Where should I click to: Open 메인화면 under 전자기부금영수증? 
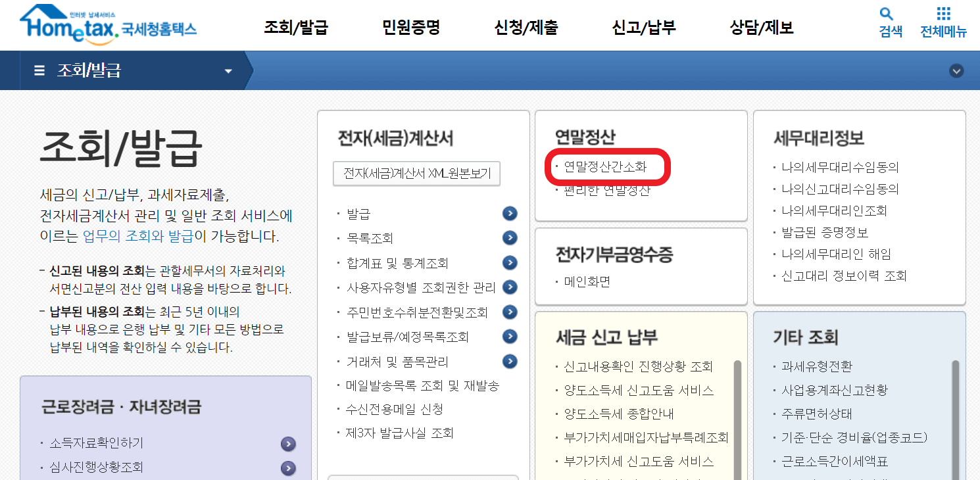pos(587,282)
